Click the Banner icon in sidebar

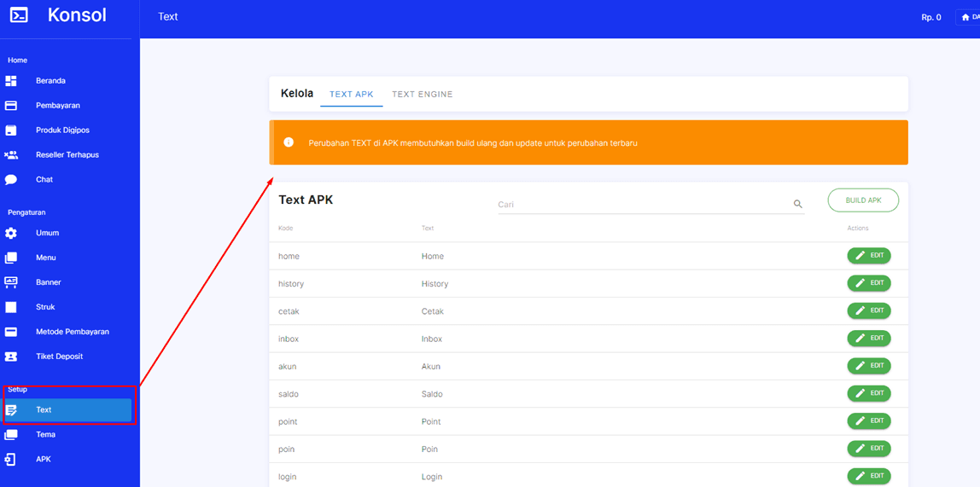point(11,282)
